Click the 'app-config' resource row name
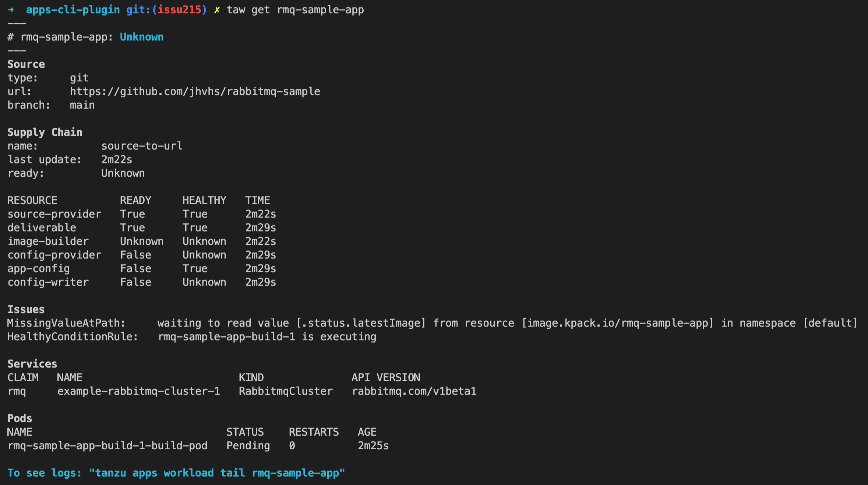Image resolution: width=868 pixels, height=485 pixels. pyautogui.click(x=39, y=269)
